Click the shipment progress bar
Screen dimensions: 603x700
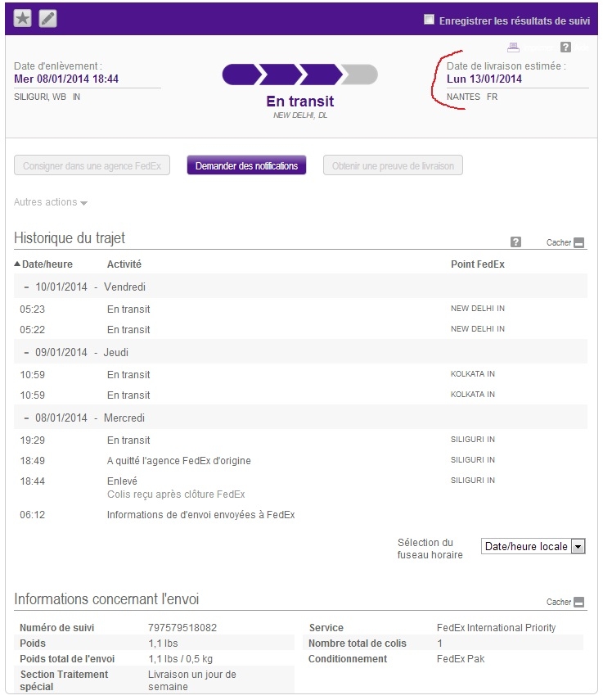point(299,75)
